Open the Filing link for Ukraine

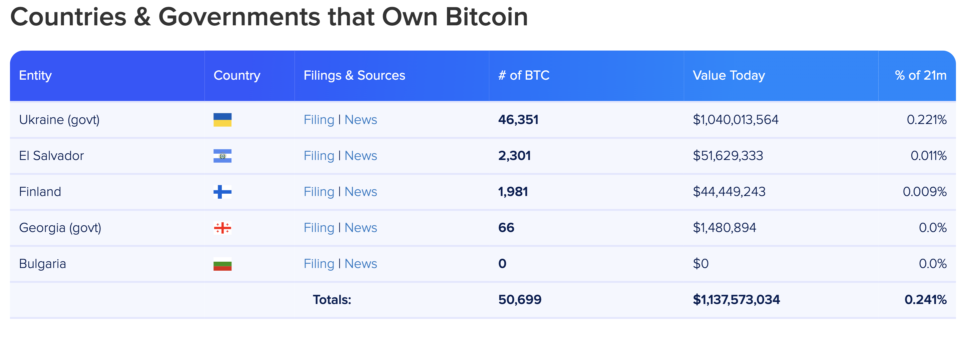319,119
